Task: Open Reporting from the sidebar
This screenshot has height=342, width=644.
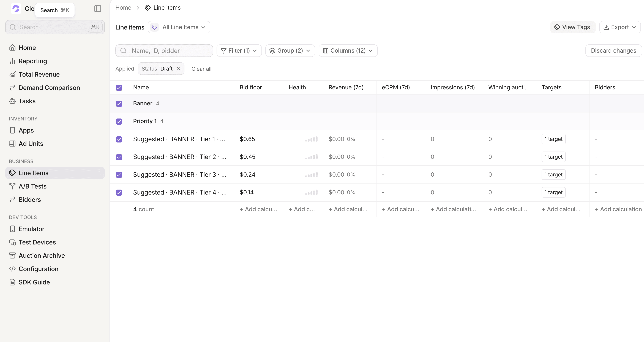Action: [x=55, y=61]
